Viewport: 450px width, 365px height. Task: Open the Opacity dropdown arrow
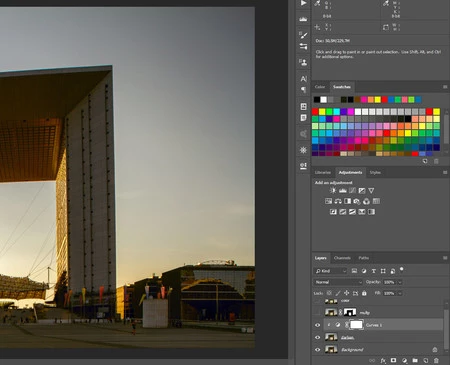click(400, 282)
